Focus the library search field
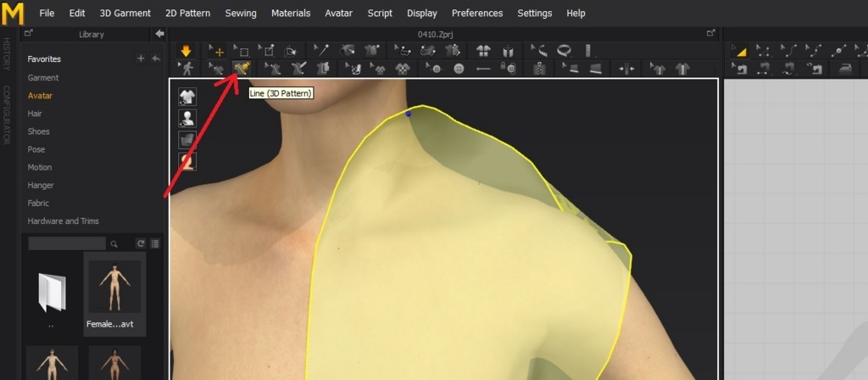 (x=67, y=243)
